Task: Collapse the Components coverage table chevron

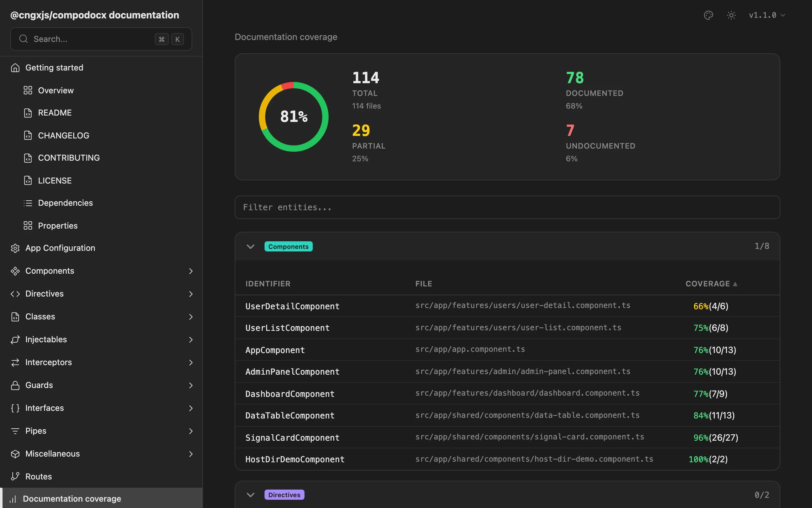Action: point(250,247)
